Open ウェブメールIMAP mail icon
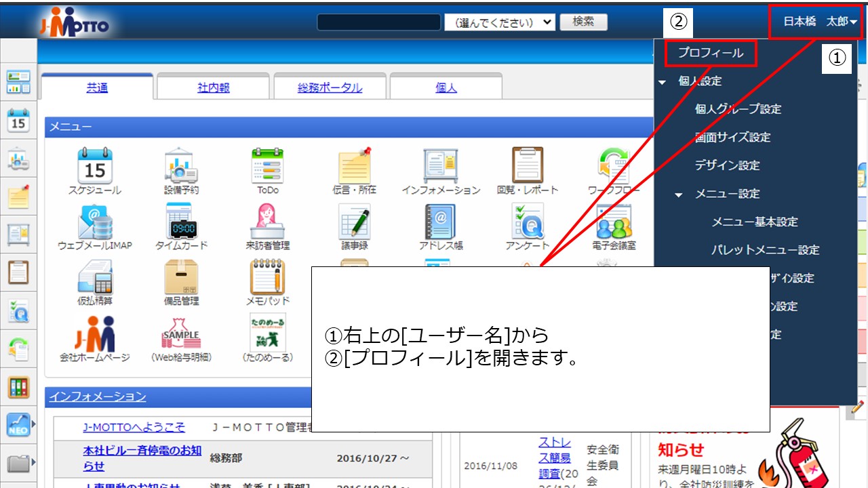 point(95,221)
